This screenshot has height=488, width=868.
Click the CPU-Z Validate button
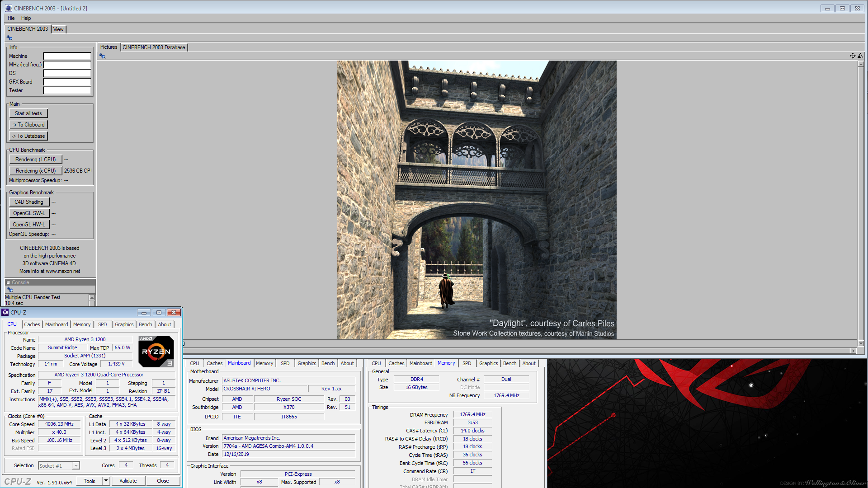128,481
